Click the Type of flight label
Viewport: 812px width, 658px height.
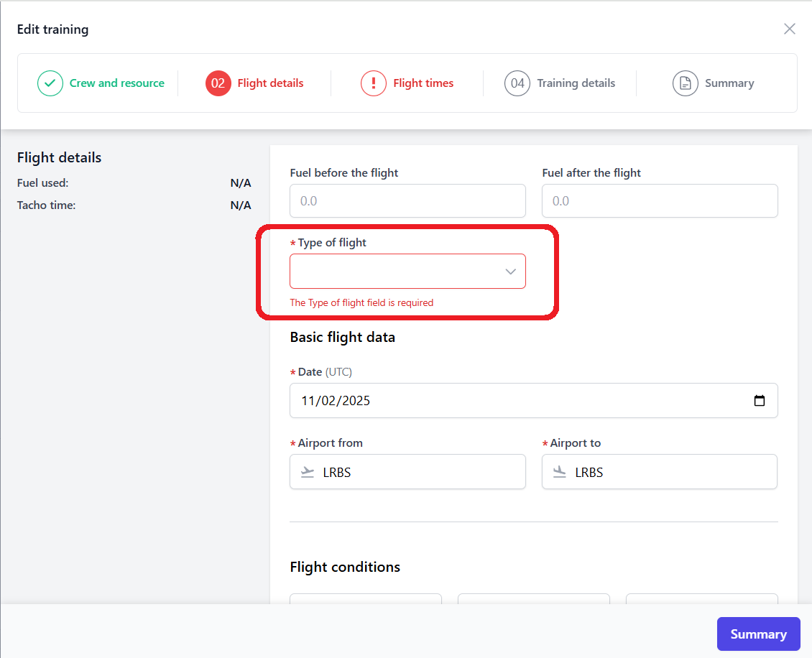[x=332, y=243]
